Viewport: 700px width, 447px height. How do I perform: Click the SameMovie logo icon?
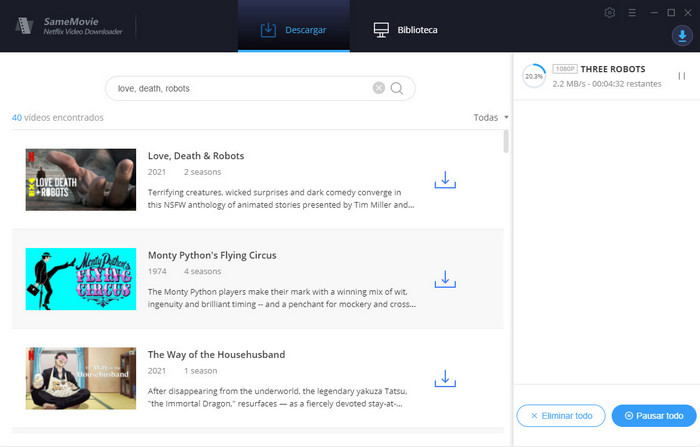tap(25, 26)
